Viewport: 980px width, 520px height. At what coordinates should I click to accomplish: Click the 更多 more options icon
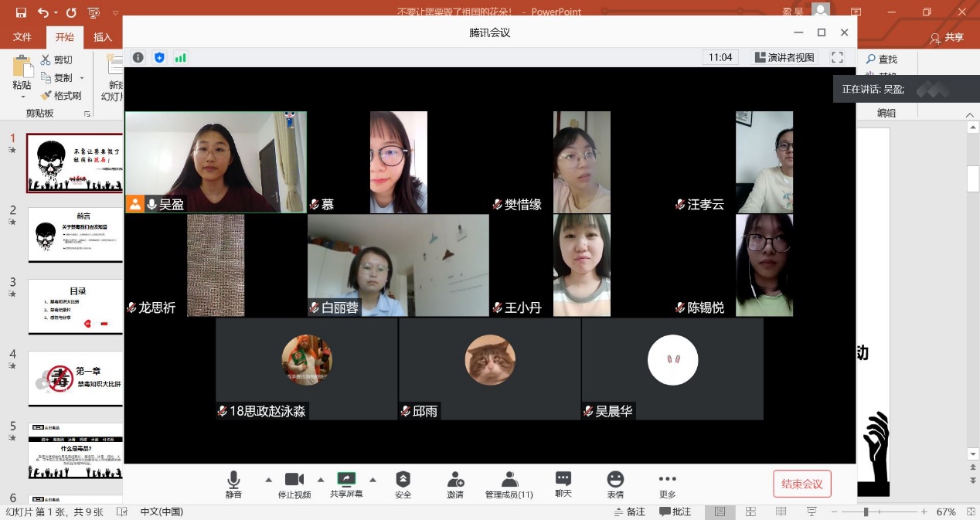(x=667, y=484)
